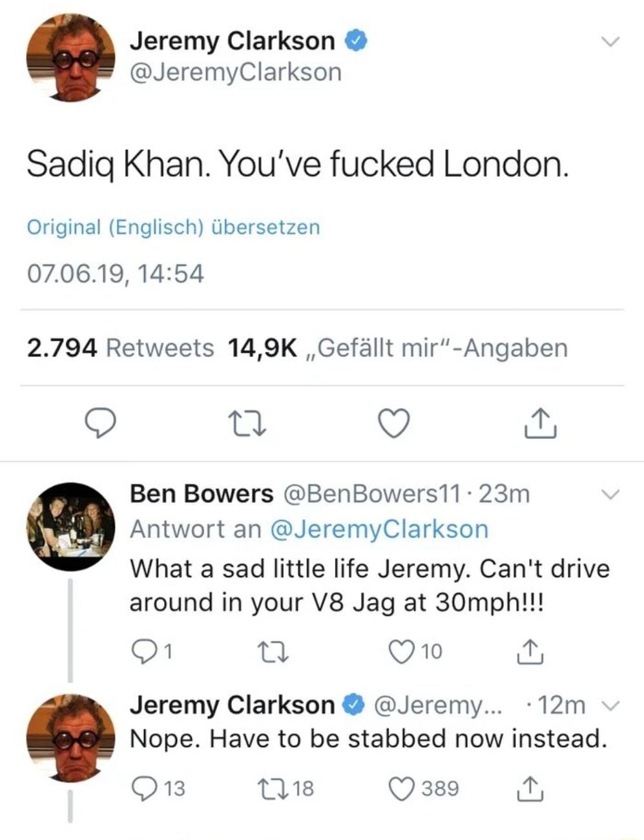Translate the original English tweet
Image resolution: width=644 pixels, height=840 pixels.
(173, 227)
